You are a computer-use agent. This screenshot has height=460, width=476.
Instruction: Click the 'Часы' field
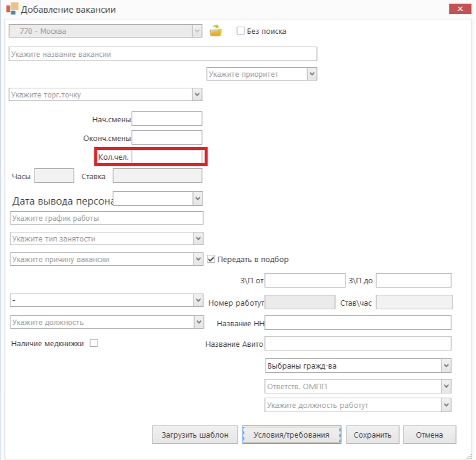point(54,176)
